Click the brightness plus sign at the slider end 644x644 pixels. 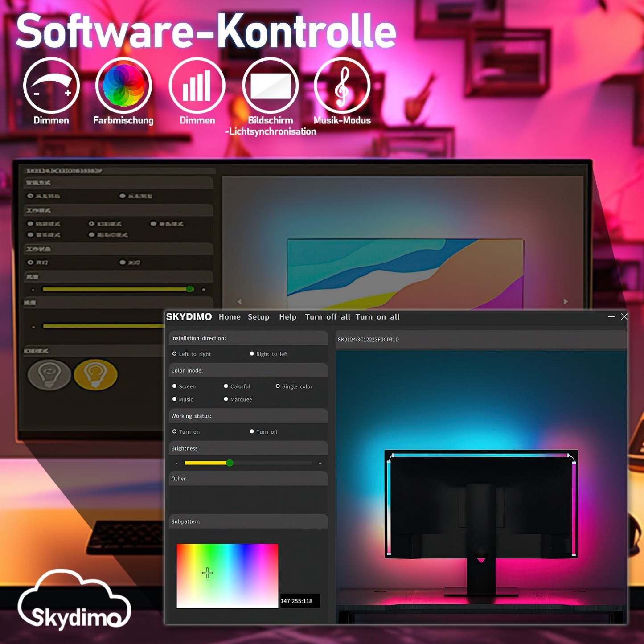click(320, 464)
